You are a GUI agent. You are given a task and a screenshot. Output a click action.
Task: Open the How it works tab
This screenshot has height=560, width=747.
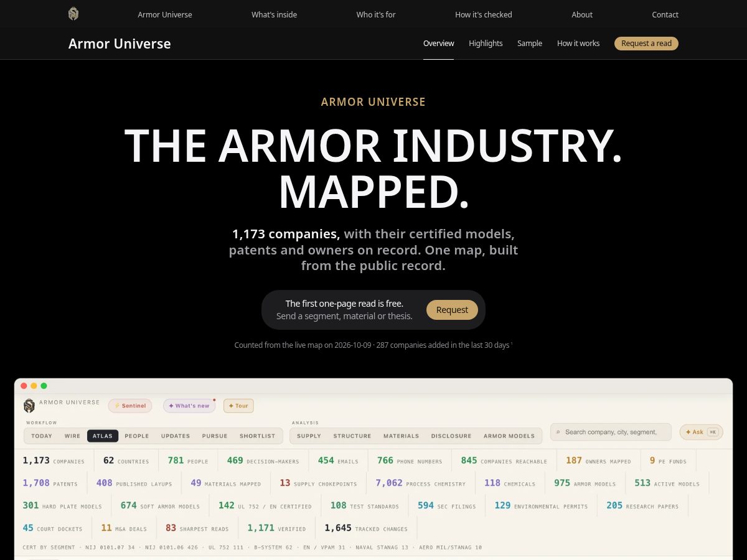(x=578, y=44)
